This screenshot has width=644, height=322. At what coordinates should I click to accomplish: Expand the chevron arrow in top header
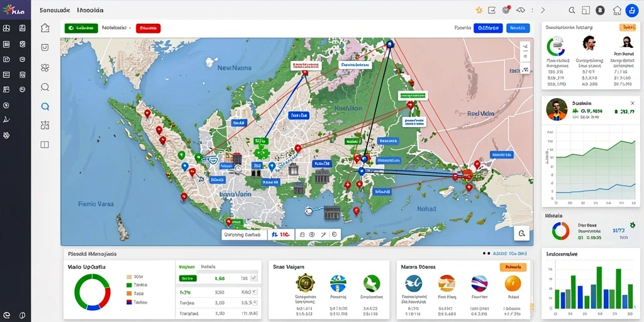543,10
